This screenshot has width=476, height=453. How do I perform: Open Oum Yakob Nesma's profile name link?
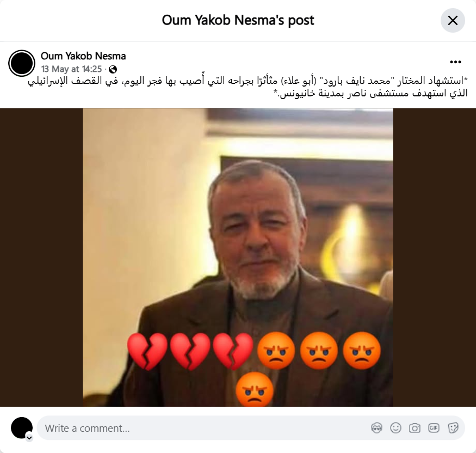tap(83, 56)
